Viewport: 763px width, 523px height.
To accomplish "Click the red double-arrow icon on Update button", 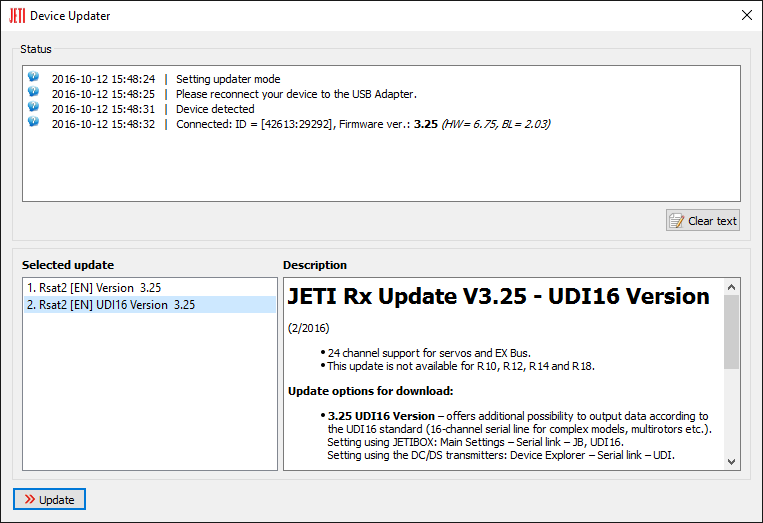I will pos(30,499).
